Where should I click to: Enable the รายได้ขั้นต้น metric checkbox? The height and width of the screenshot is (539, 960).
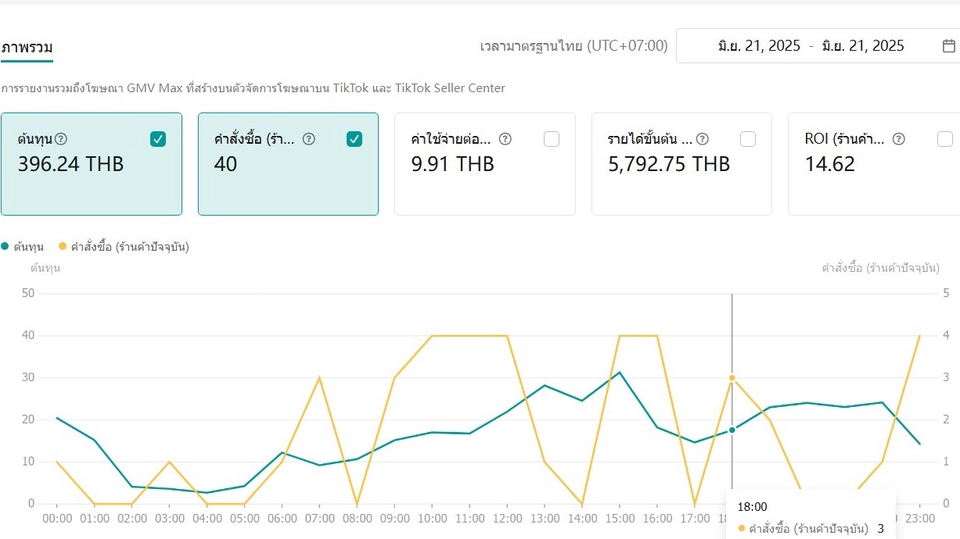point(748,139)
